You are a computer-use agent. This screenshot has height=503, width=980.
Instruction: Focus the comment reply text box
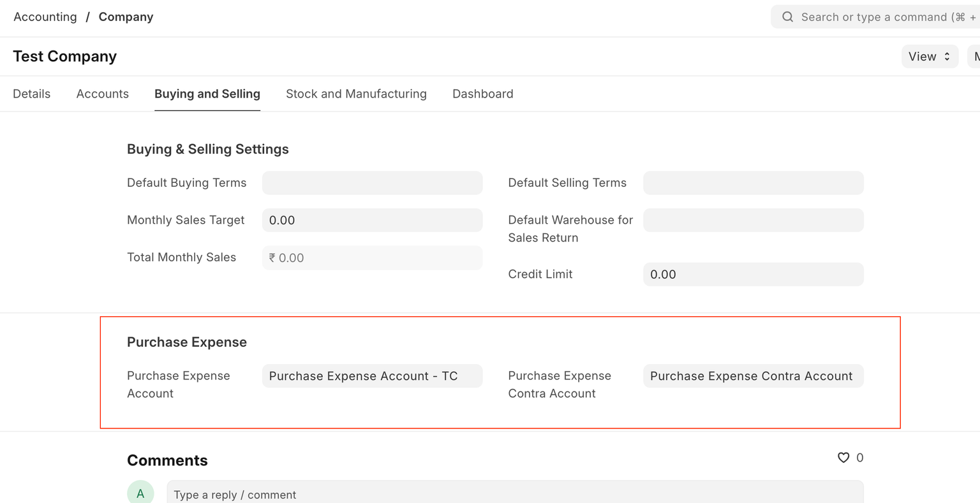click(514, 494)
